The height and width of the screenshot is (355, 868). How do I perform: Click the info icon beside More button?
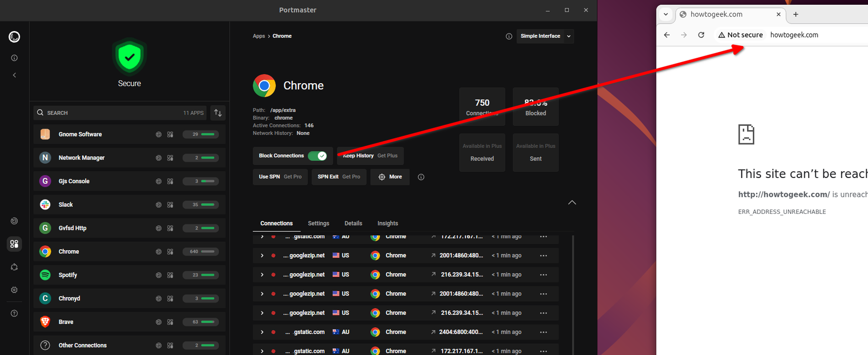pos(421,177)
